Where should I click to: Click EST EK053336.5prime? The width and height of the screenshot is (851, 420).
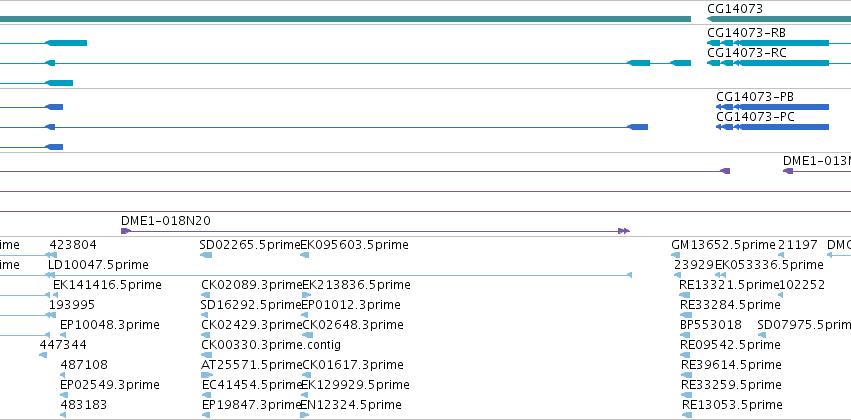[x=769, y=265]
